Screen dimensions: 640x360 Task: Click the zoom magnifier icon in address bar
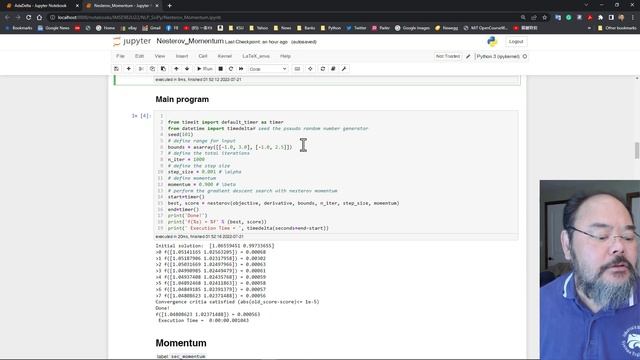pyautogui.click(x=523, y=18)
